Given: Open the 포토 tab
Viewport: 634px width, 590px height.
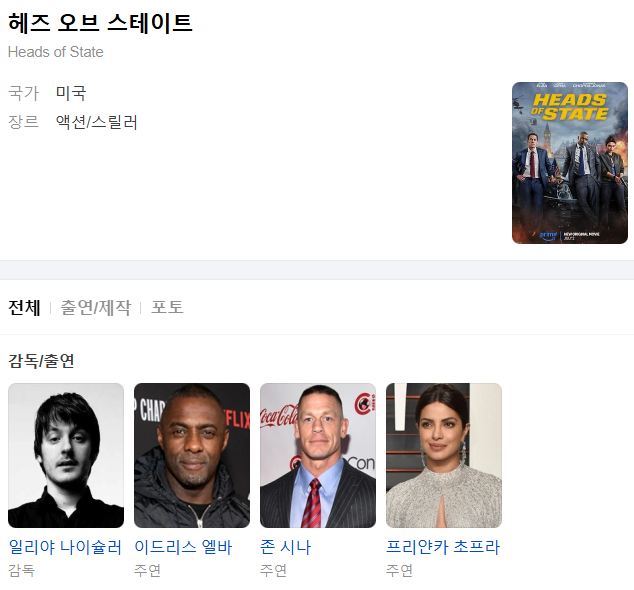Looking at the screenshot, I should pos(167,307).
